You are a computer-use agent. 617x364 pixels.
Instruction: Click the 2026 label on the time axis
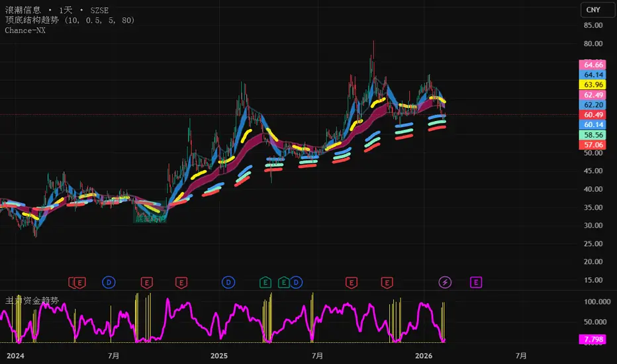pyautogui.click(x=424, y=355)
